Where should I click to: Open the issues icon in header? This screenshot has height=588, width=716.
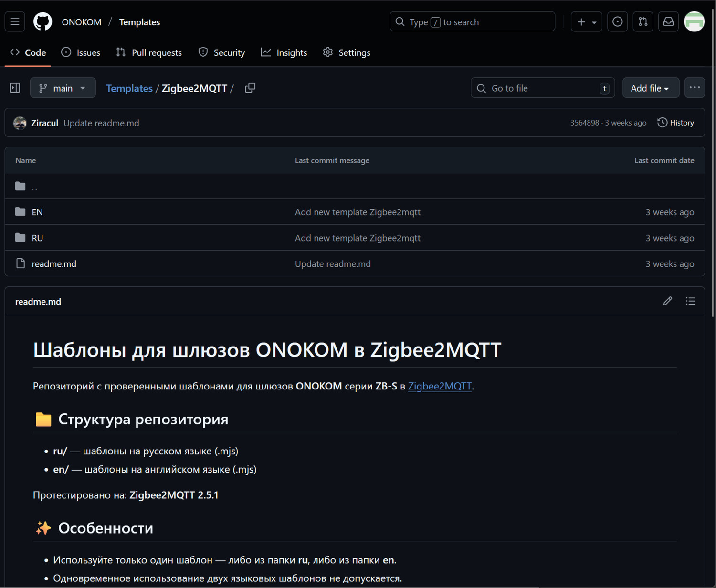[617, 22]
